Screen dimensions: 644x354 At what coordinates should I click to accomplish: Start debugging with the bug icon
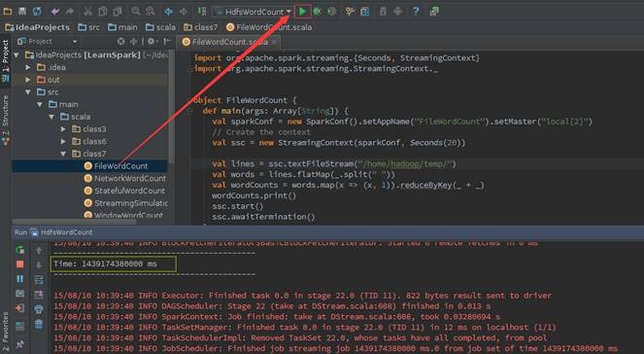317,12
